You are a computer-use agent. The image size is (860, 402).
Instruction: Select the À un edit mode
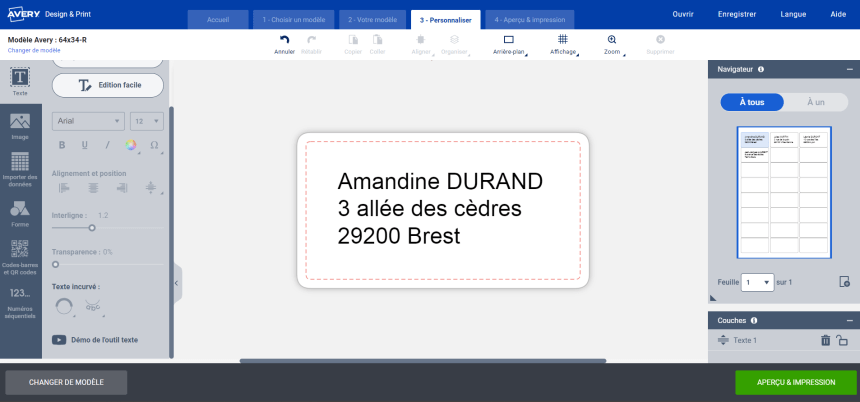816,102
